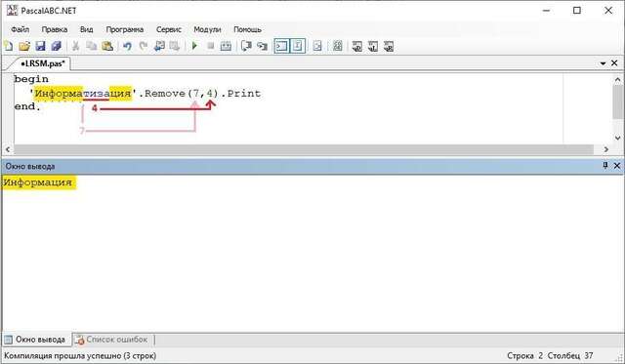Click the Save All icon
The image size is (625, 364).
pyautogui.click(x=57, y=46)
